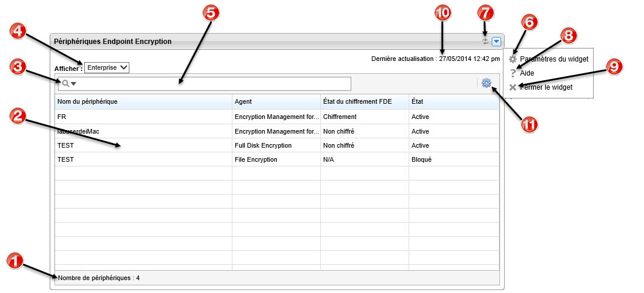Click the X icon for Fermer le widget
Screen dimensions: 644x293
[x=513, y=87]
